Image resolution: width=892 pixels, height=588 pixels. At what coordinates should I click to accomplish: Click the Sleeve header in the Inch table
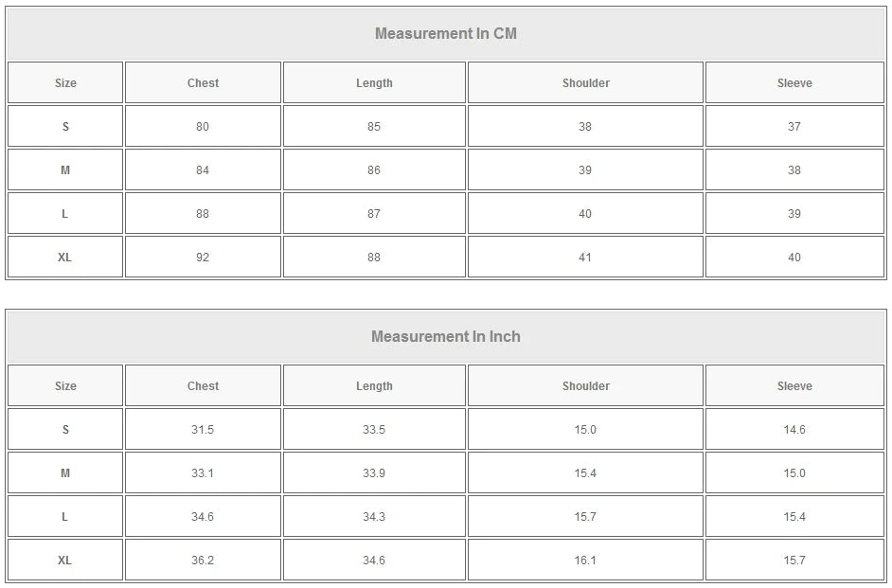pos(794,386)
